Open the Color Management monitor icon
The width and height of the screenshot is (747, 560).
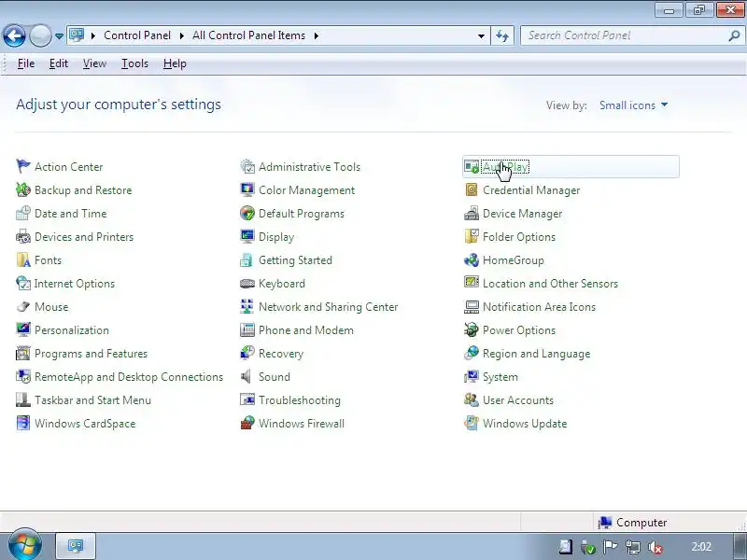(247, 189)
